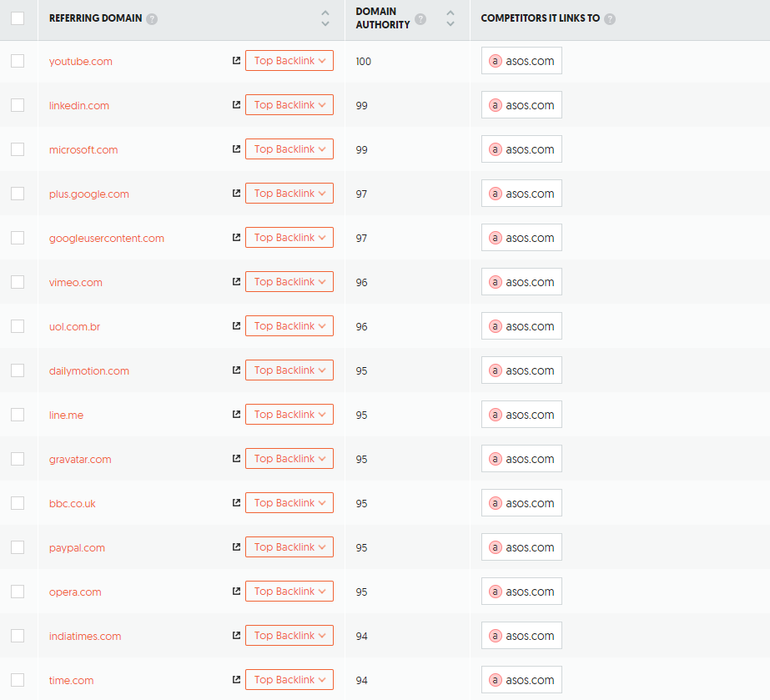This screenshot has width=770, height=700.
Task: Click help icon after Competitors It Links To
Action: 610,19
